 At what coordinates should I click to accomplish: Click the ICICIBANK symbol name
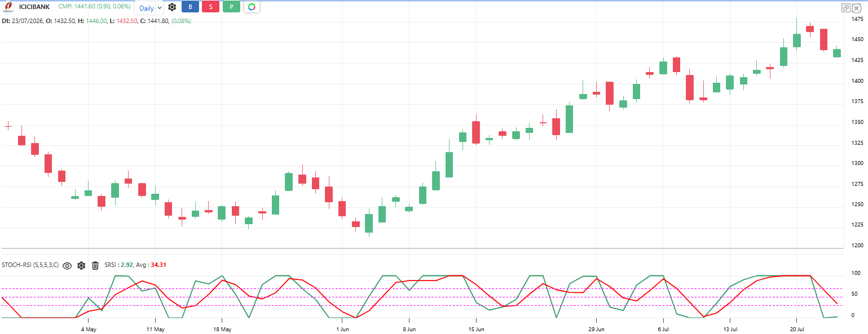[34, 7]
